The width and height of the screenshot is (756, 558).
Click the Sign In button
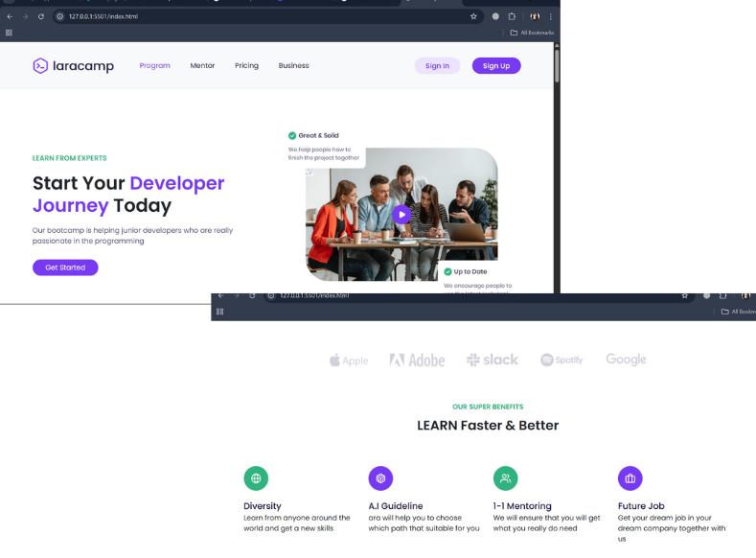pyautogui.click(x=437, y=65)
